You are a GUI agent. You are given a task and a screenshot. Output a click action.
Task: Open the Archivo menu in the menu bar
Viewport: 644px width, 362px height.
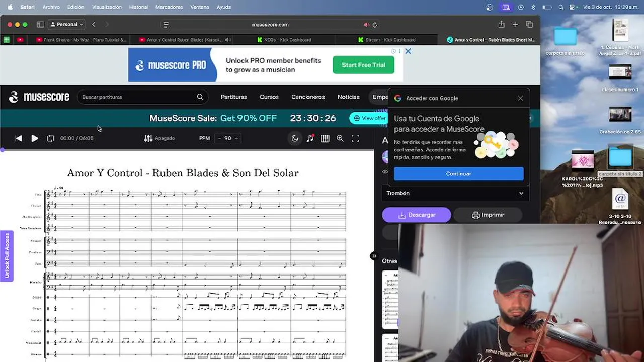(51, 7)
